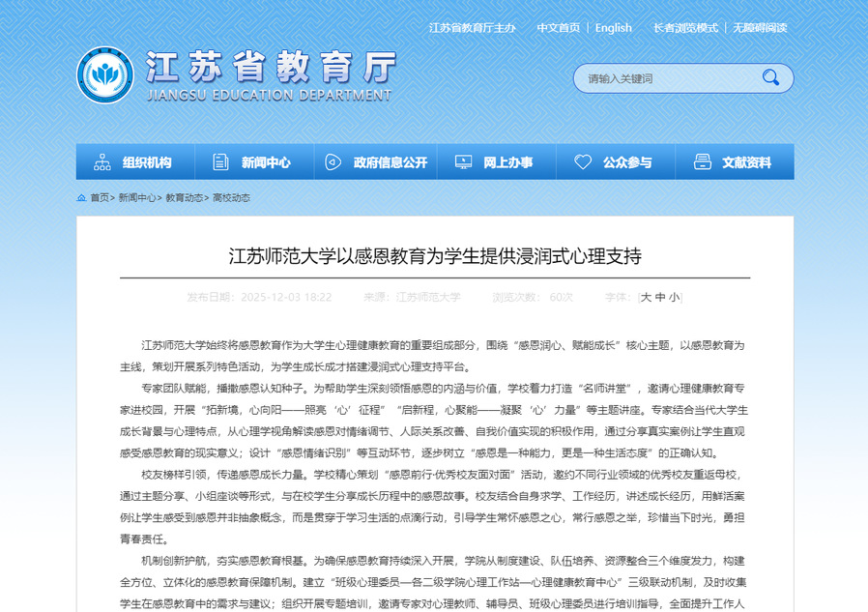Image resolution: width=868 pixels, height=612 pixels.
Task: Open the 政府信息公开 navigation menu
Action: [390, 162]
